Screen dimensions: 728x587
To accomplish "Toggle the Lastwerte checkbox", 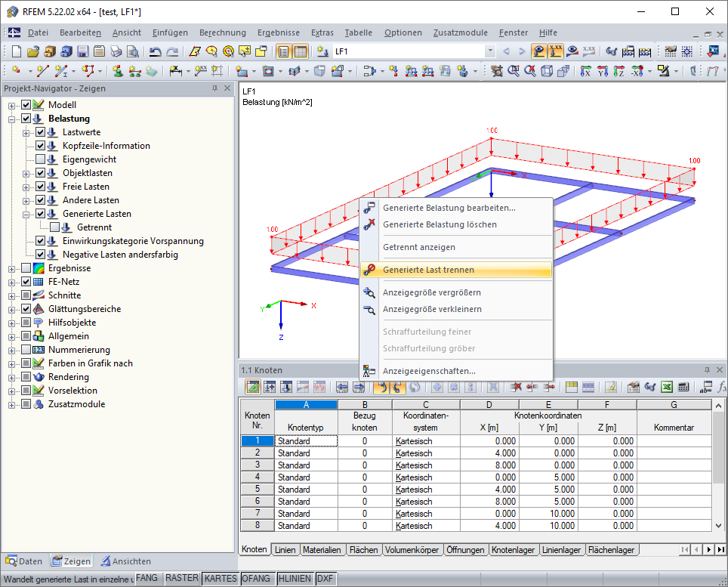I will click(x=40, y=132).
